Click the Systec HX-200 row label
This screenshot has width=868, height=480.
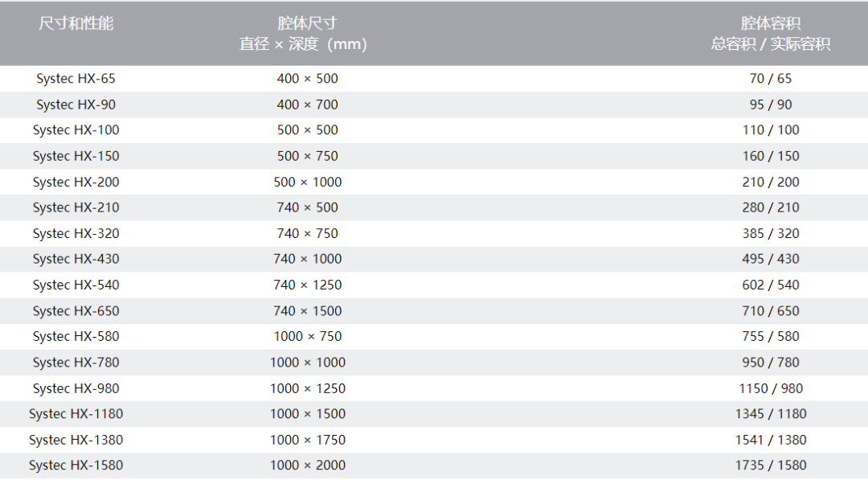pyautogui.click(x=76, y=182)
